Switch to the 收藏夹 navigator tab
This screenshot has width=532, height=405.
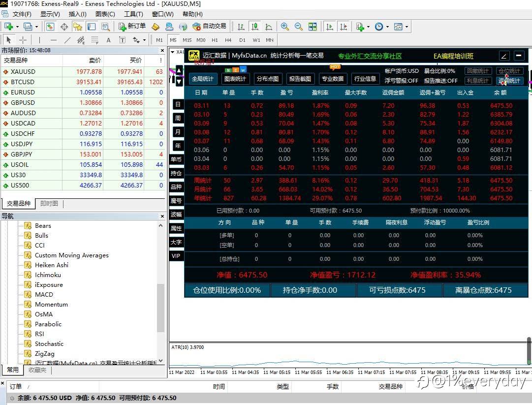coord(37,370)
